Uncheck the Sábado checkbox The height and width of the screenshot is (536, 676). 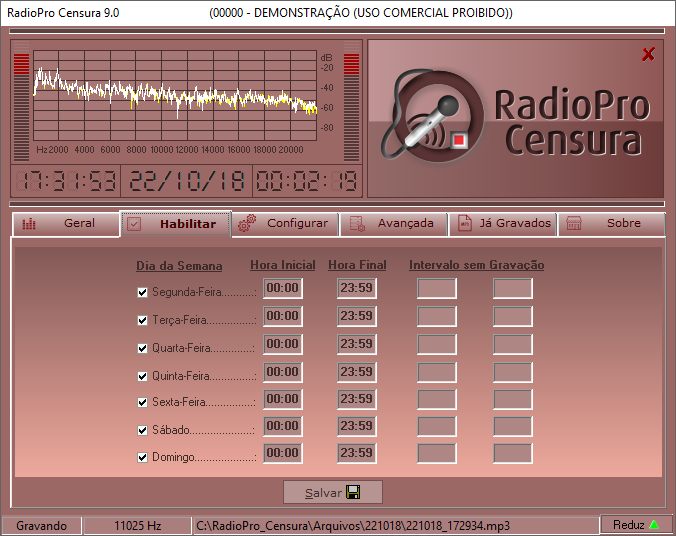click(142, 430)
